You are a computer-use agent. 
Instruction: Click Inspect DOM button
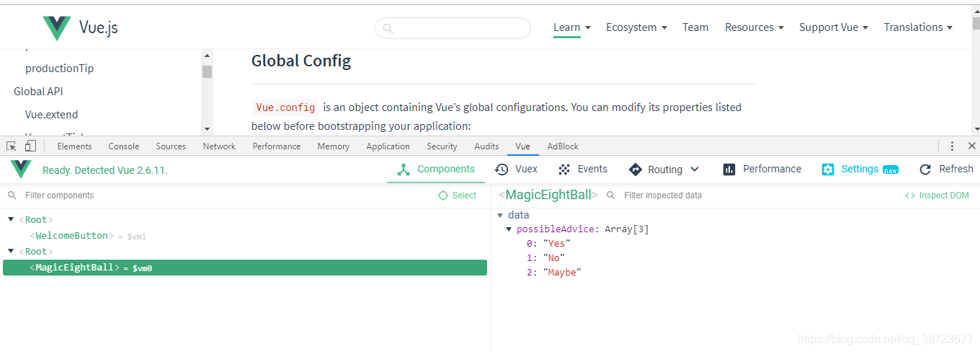point(937,195)
